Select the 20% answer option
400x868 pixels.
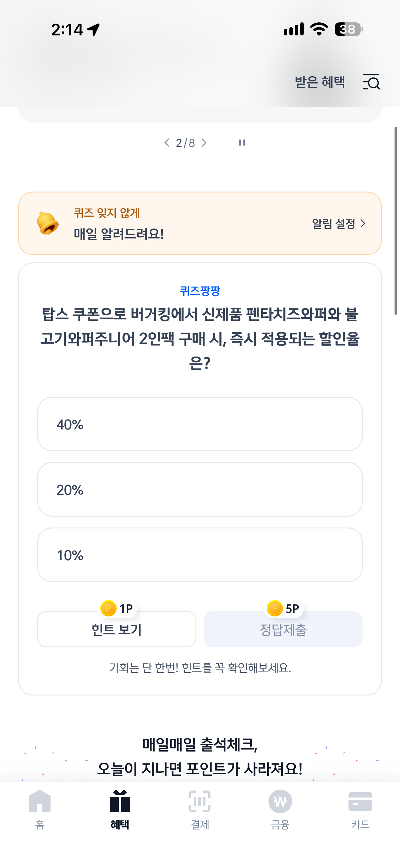point(200,489)
